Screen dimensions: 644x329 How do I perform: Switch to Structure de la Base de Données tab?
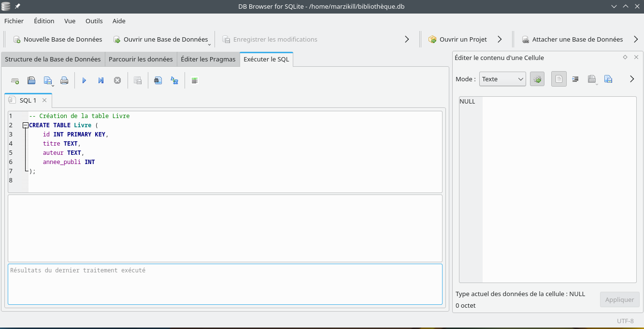[x=53, y=60]
